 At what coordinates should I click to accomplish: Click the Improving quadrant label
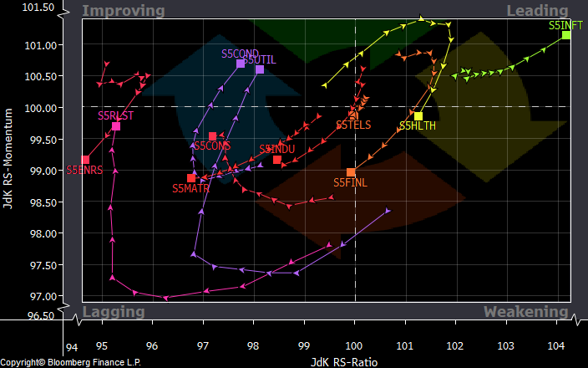click(124, 11)
